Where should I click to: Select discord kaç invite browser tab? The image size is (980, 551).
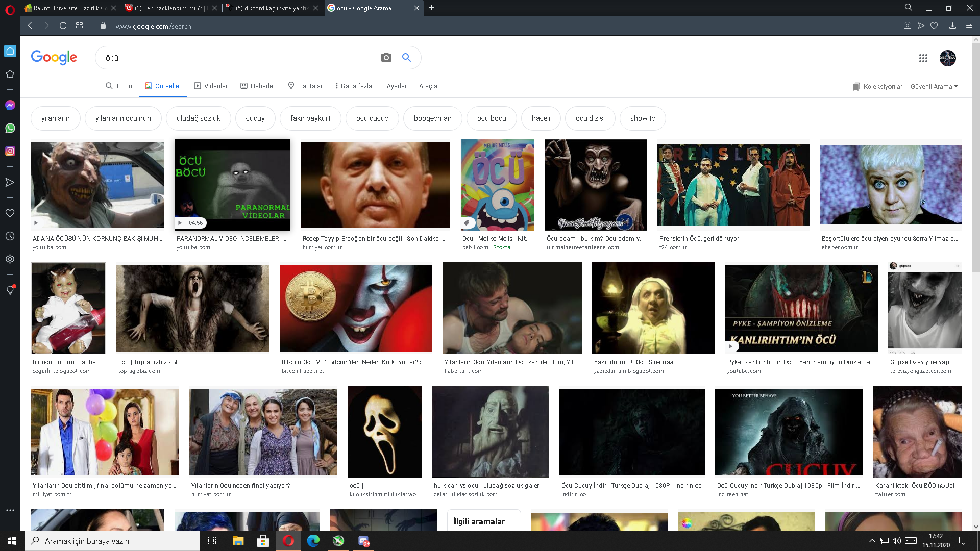pyautogui.click(x=273, y=8)
